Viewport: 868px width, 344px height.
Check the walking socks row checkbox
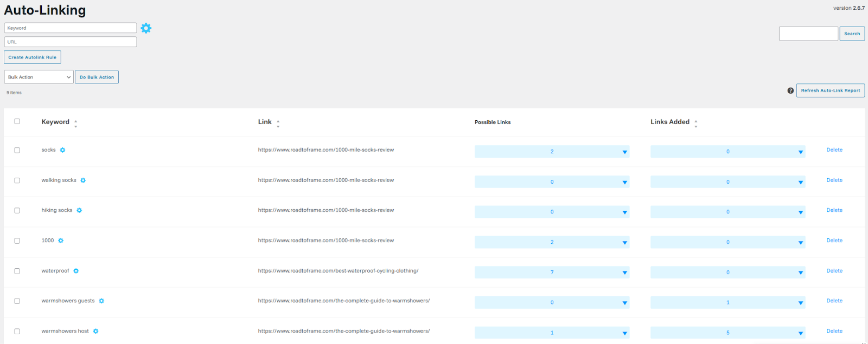(17, 180)
